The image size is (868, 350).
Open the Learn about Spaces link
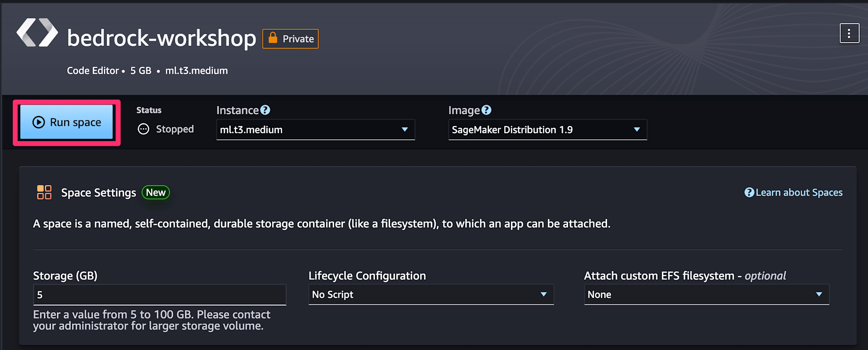click(x=794, y=192)
